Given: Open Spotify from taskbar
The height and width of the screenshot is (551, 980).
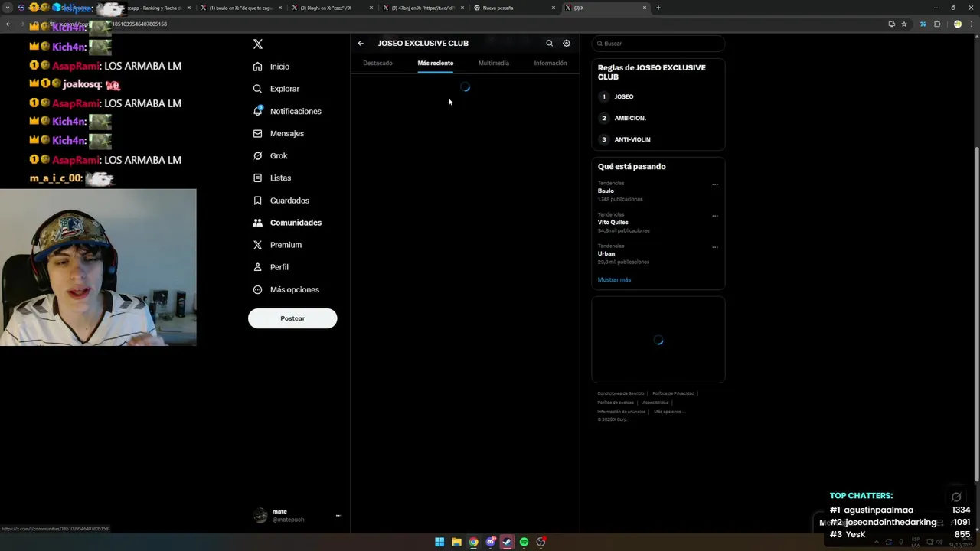Looking at the screenshot, I should tap(524, 542).
